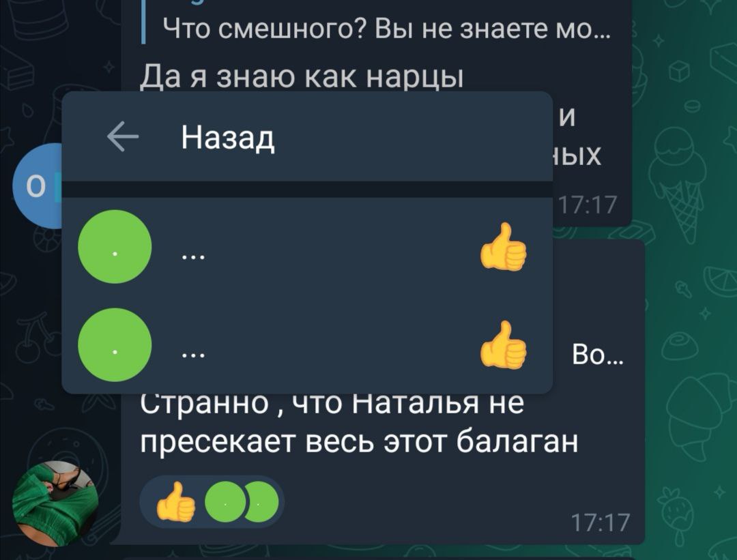Select second reactor's name shown as dots
This screenshot has height=560, width=737.
coord(193,355)
